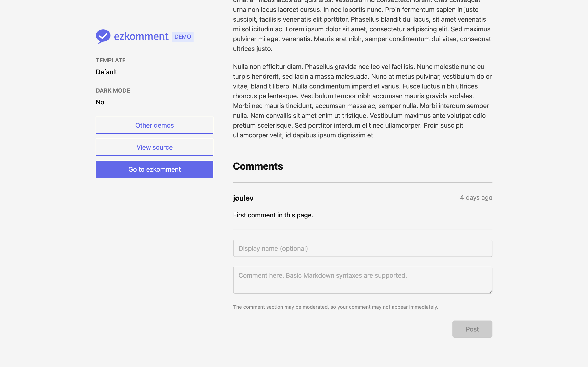Click the TEMPLATE label in sidebar

[110, 60]
